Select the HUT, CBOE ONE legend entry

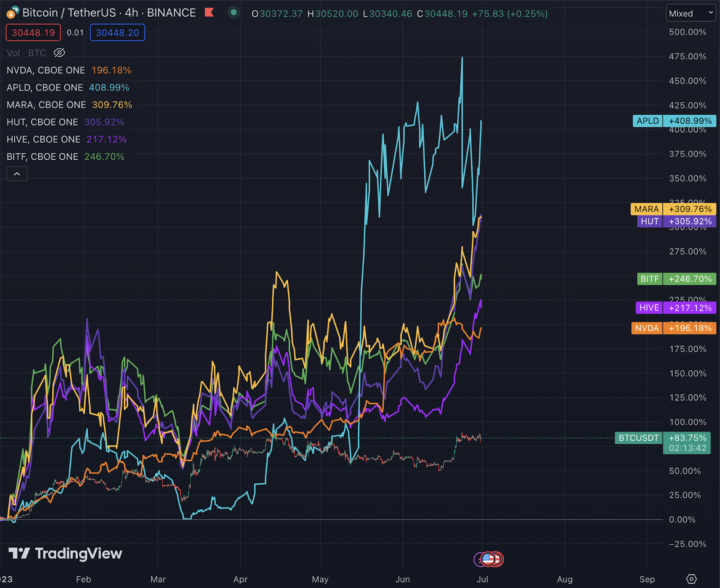pos(65,122)
